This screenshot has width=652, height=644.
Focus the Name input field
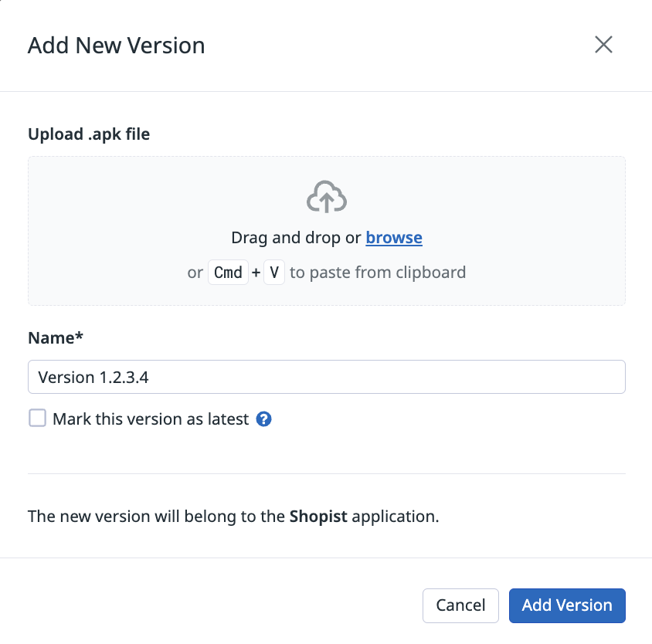coord(326,377)
